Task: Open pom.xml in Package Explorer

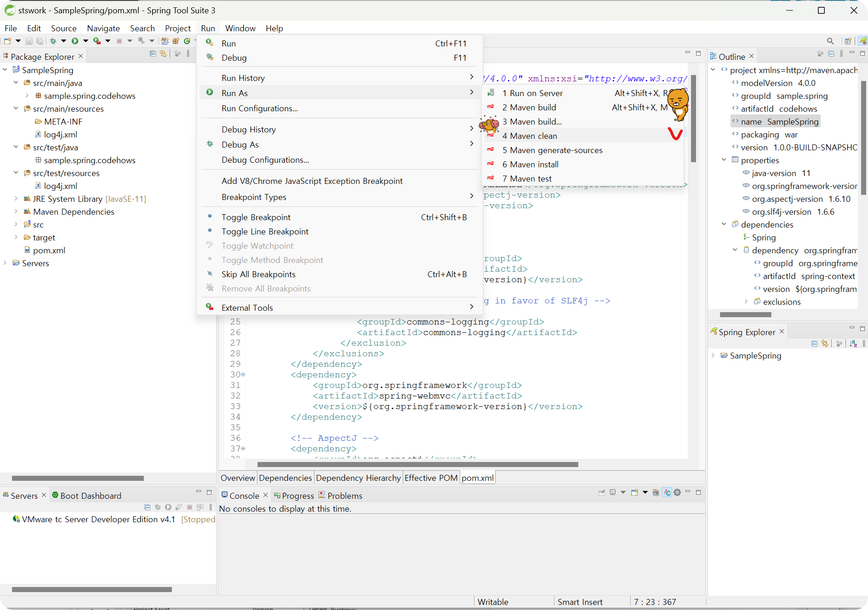Action: click(45, 250)
